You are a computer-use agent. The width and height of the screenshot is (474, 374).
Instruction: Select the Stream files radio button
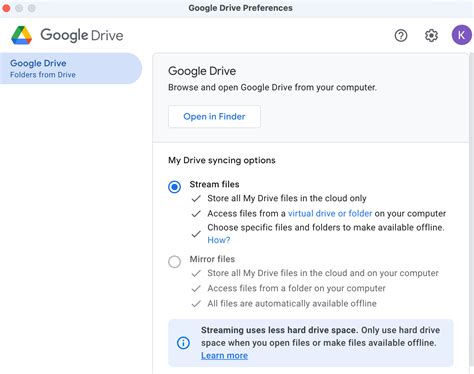point(174,187)
